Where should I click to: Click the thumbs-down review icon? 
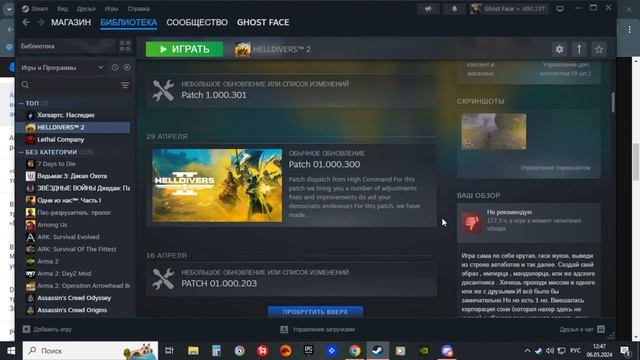click(x=472, y=222)
